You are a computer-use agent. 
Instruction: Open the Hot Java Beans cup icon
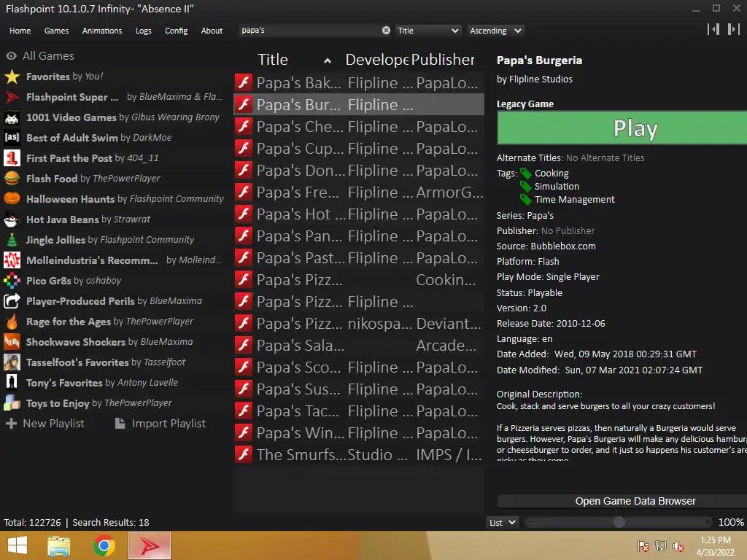(12, 219)
